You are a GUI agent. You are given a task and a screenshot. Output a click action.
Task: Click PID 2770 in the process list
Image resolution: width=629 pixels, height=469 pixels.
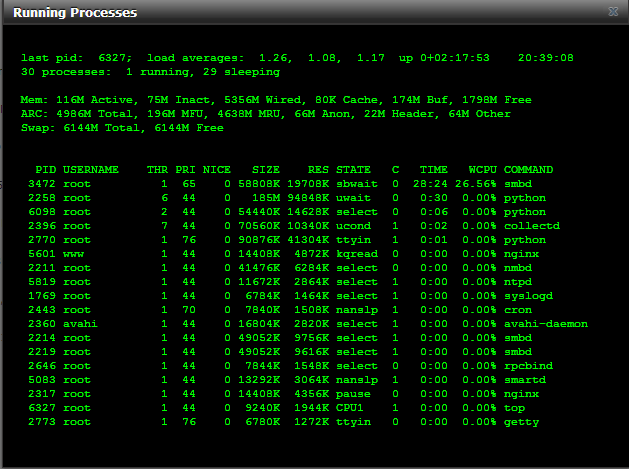click(42, 240)
